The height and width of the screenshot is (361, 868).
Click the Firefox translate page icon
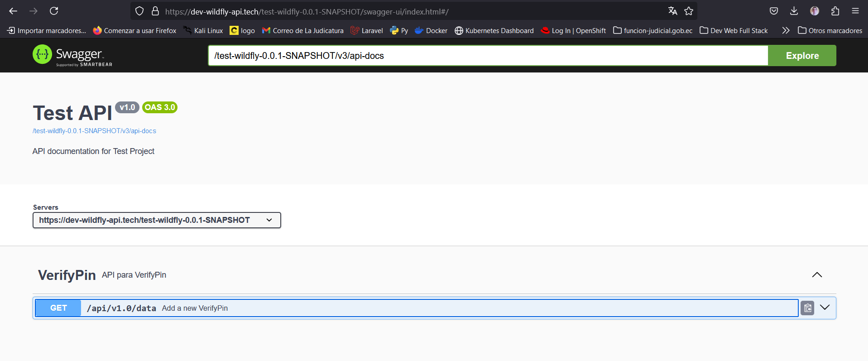(672, 11)
